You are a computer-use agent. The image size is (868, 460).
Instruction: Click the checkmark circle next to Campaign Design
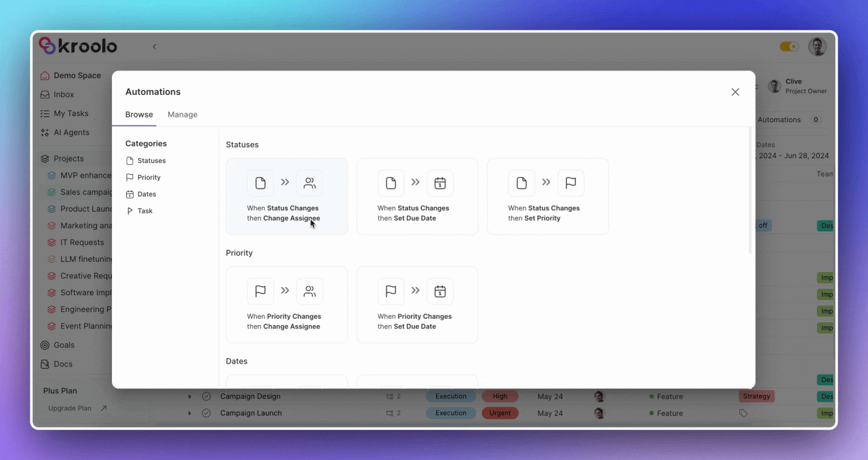[x=206, y=396]
